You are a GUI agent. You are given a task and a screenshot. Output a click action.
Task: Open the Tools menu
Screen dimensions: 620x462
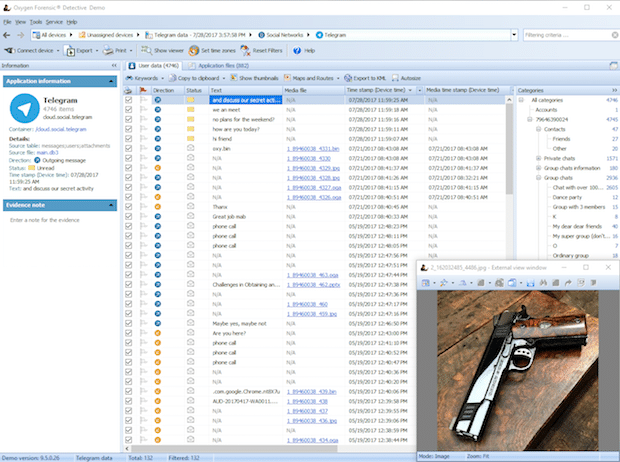click(36, 22)
